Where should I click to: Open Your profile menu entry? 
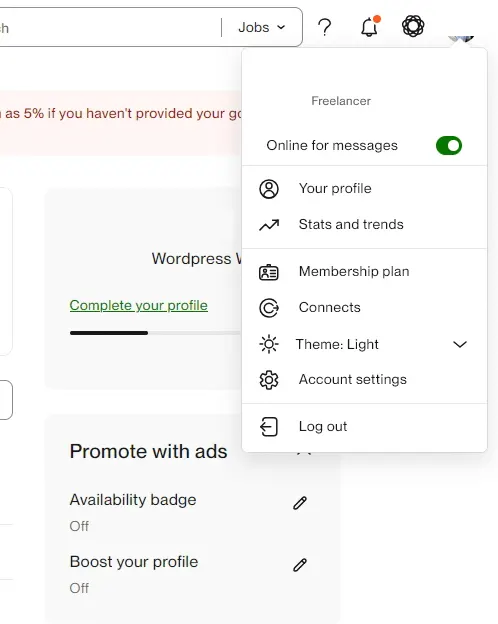[x=335, y=188]
